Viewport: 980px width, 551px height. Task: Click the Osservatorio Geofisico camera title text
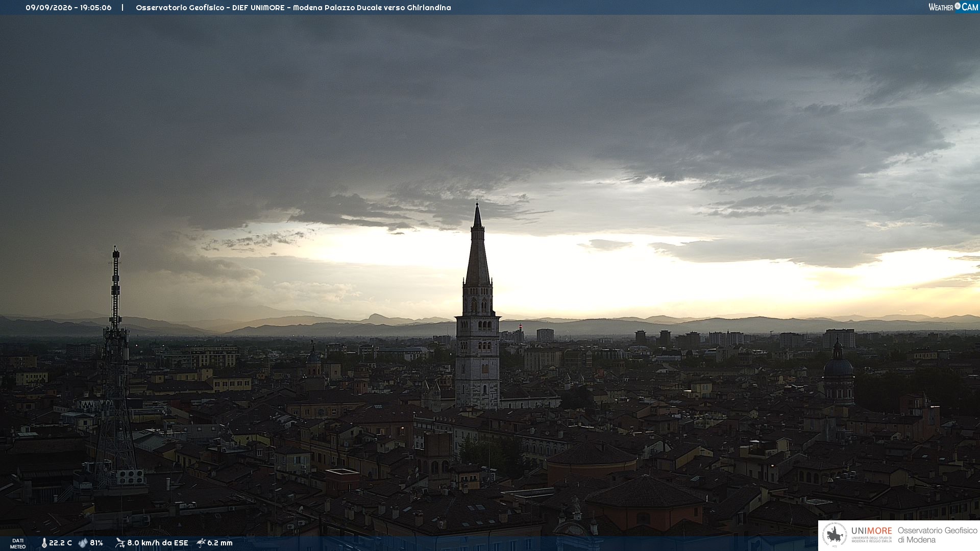point(293,8)
